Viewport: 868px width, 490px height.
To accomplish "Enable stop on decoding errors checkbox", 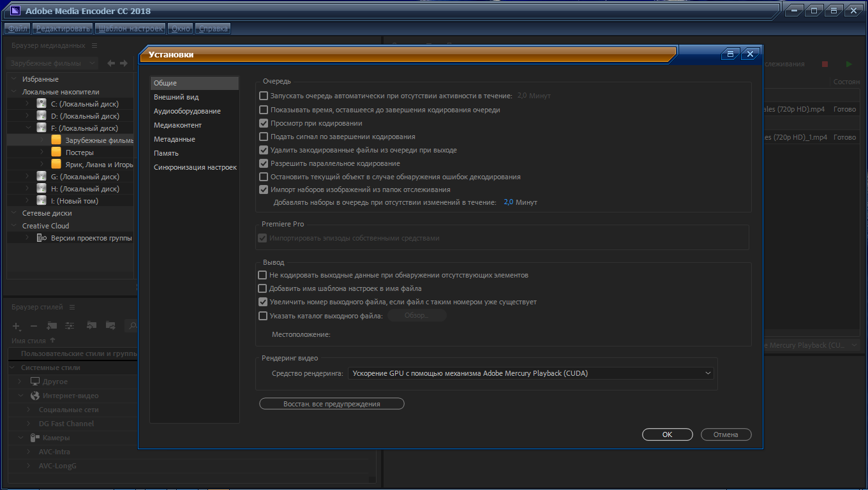I will pos(263,177).
